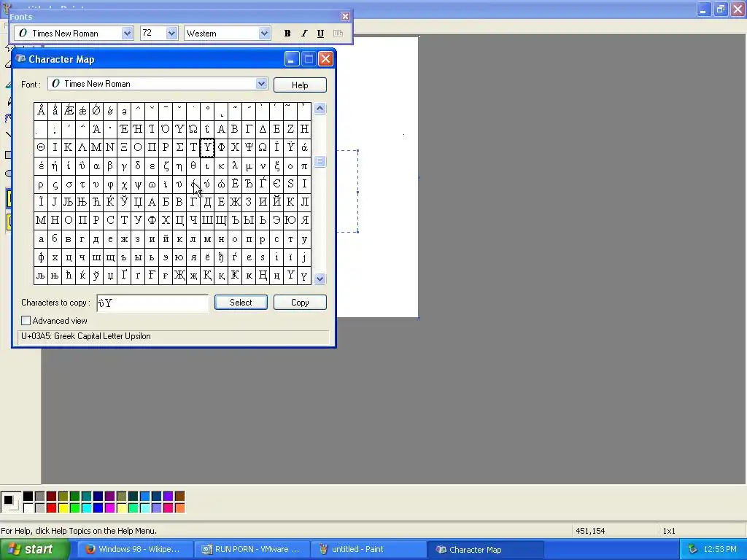Open font name dropdown in Fonts toolbar
The image size is (747, 560).
127,34
